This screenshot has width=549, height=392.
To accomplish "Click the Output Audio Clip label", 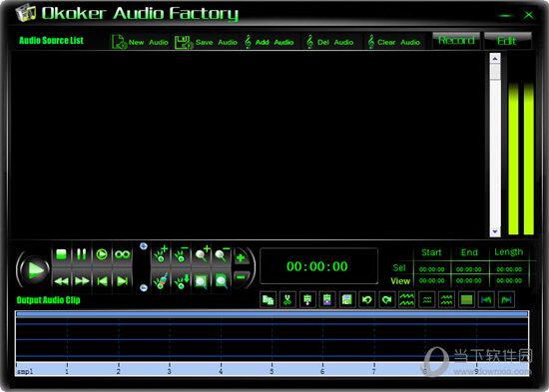I will point(48,300).
